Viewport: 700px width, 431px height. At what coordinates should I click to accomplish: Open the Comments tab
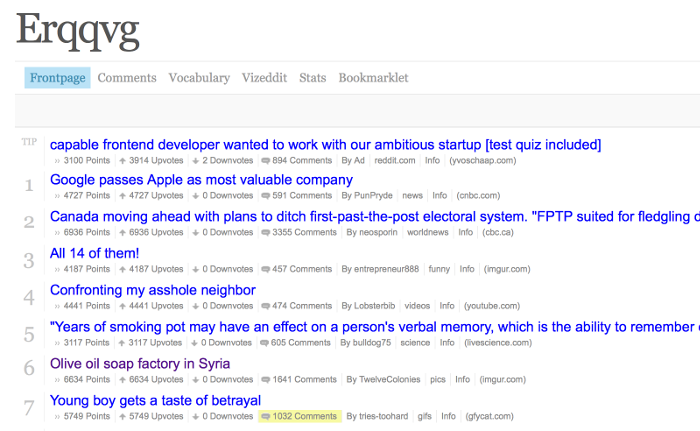pyautogui.click(x=127, y=78)
